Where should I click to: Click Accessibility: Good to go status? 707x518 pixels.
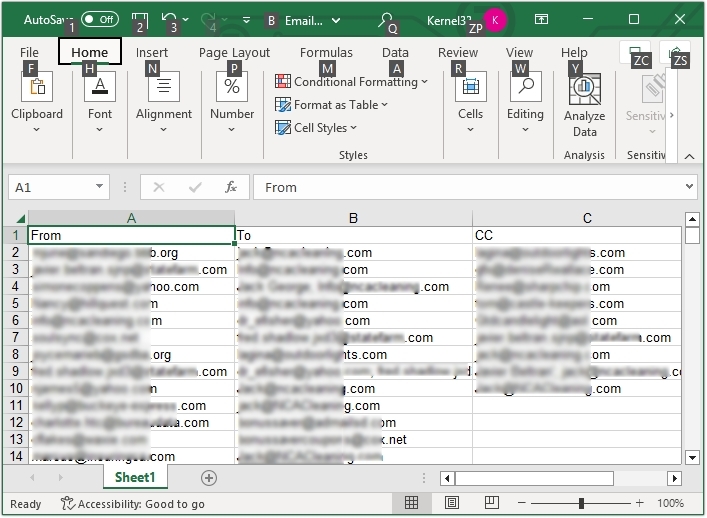pos(133,504)
